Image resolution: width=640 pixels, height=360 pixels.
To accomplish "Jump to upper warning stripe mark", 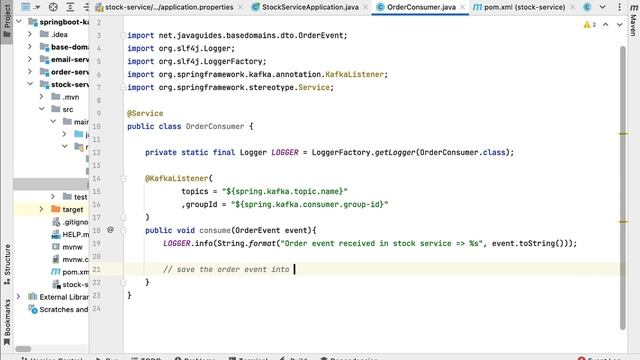I will [x=623, y=134].
